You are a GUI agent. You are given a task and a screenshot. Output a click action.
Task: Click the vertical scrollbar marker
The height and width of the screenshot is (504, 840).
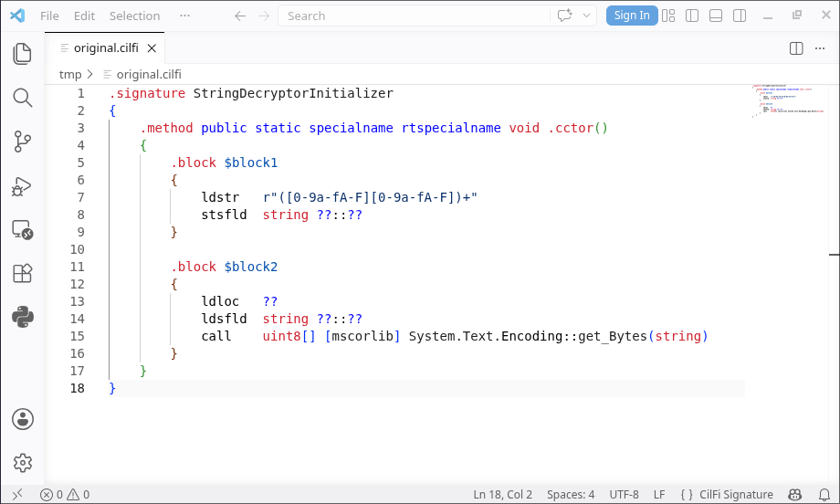(x=835, y=255)
